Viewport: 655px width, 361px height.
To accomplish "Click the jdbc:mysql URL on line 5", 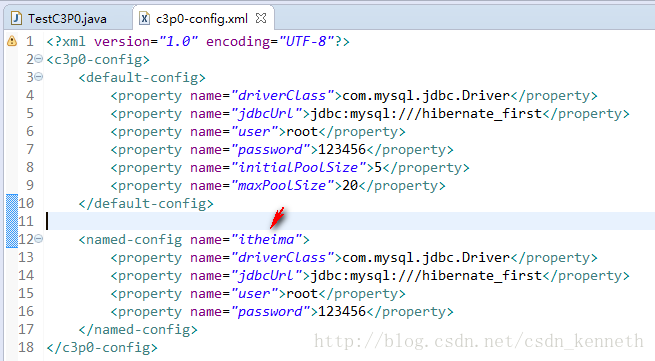I will pos(426,114).
